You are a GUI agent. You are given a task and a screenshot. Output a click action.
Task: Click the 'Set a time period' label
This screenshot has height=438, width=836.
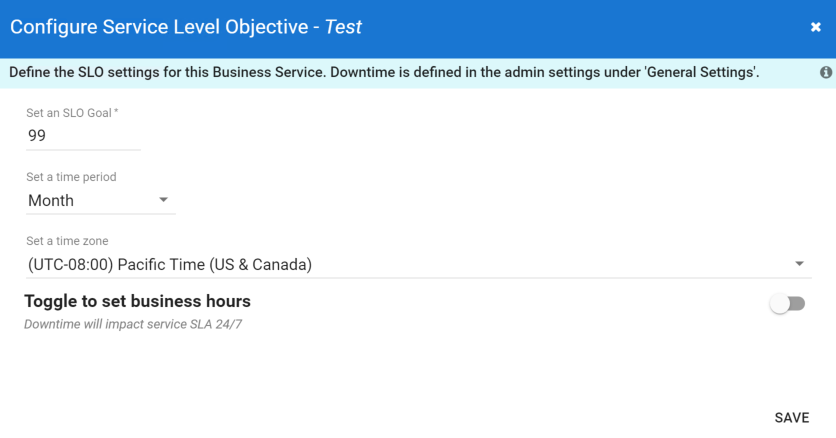point(71,177)
